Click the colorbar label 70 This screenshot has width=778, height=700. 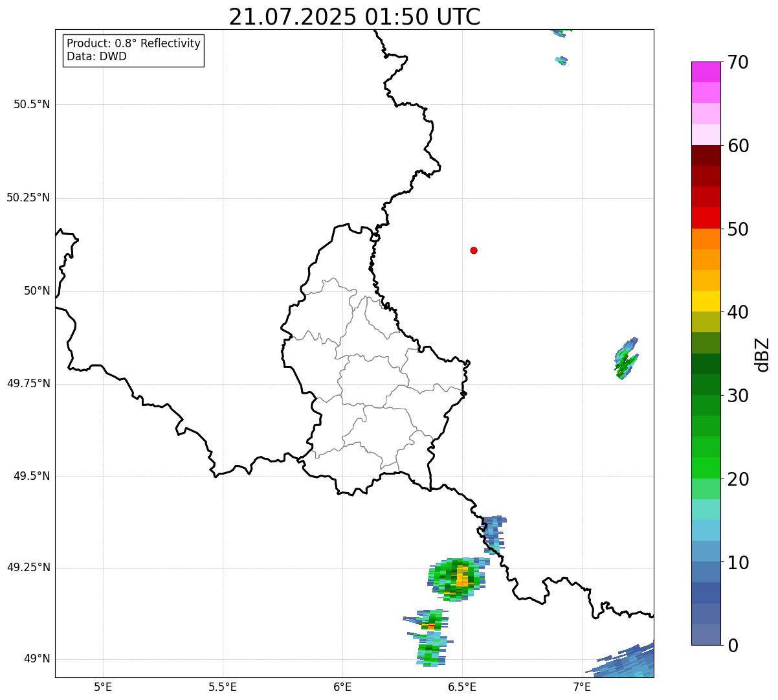coord(738,62)
